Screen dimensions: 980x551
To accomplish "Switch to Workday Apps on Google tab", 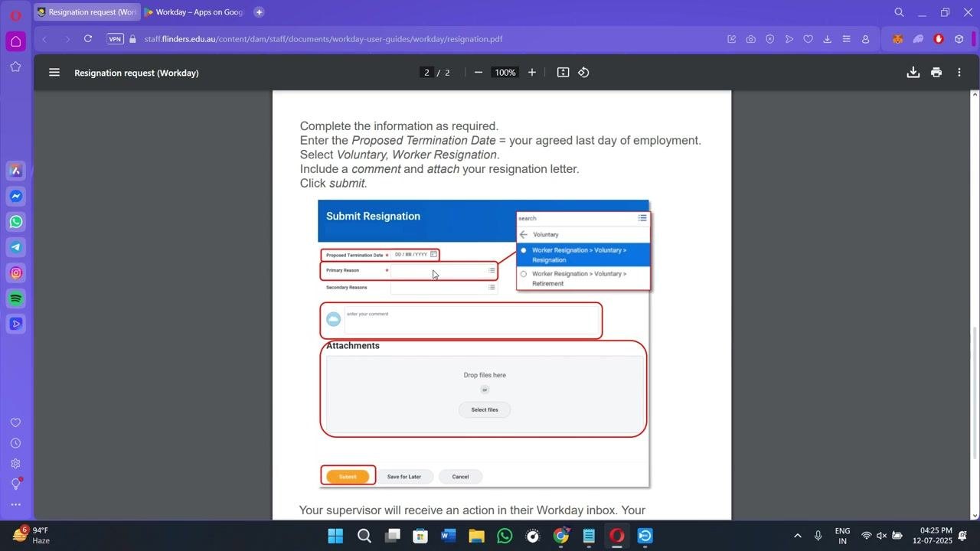I will click(x=194, y=12).
